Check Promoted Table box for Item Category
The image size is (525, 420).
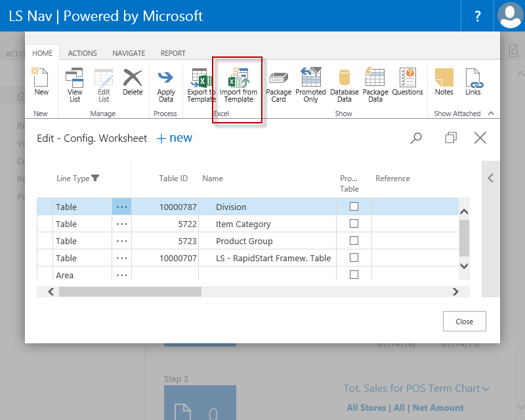coord(354,224)
